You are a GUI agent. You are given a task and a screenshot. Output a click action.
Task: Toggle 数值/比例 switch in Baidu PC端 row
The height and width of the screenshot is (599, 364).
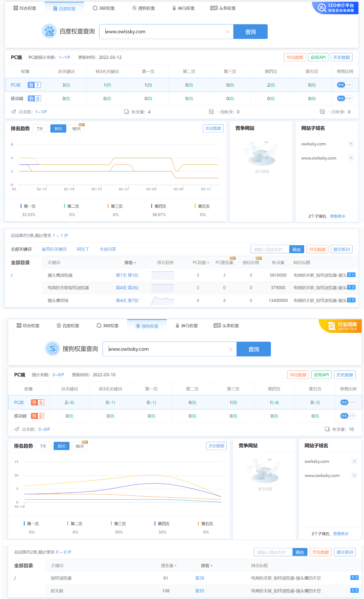pyautogui.click(x=345, y=85)
